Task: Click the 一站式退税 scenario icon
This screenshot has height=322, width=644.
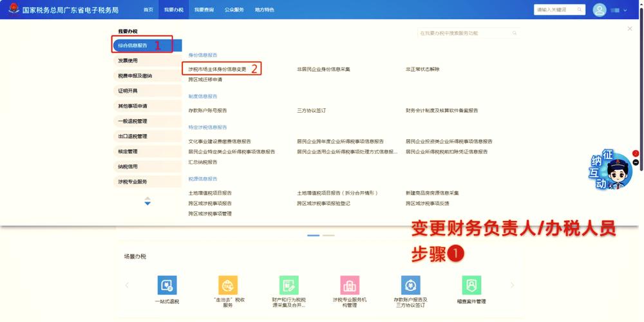Action: point(167,285)
